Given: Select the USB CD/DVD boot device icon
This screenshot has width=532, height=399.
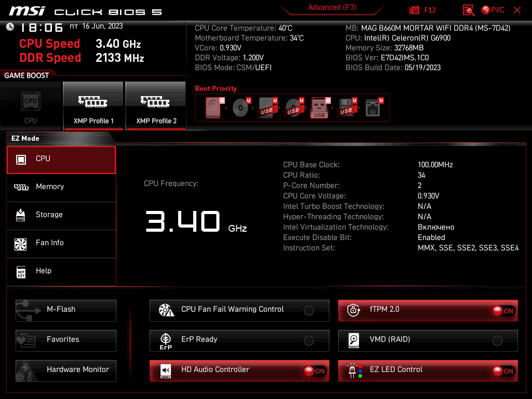Looking at the screenshot, I should (x=294, y=108).
